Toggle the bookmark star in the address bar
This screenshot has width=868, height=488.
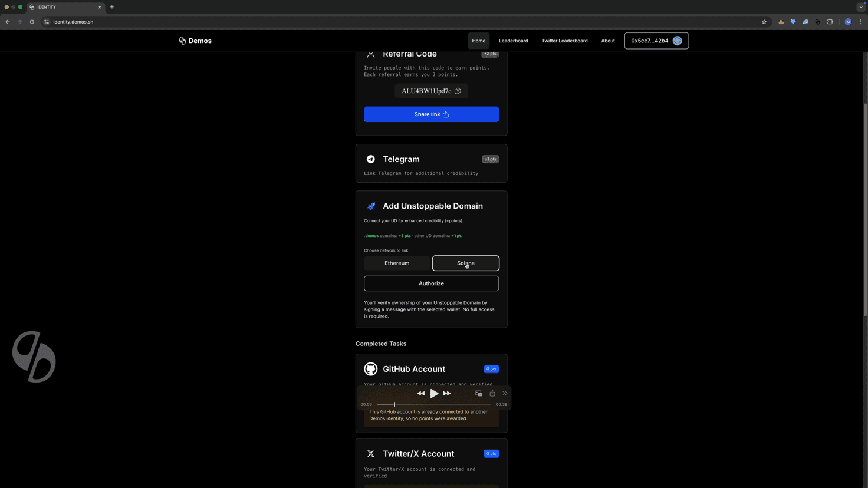point(764,22)
